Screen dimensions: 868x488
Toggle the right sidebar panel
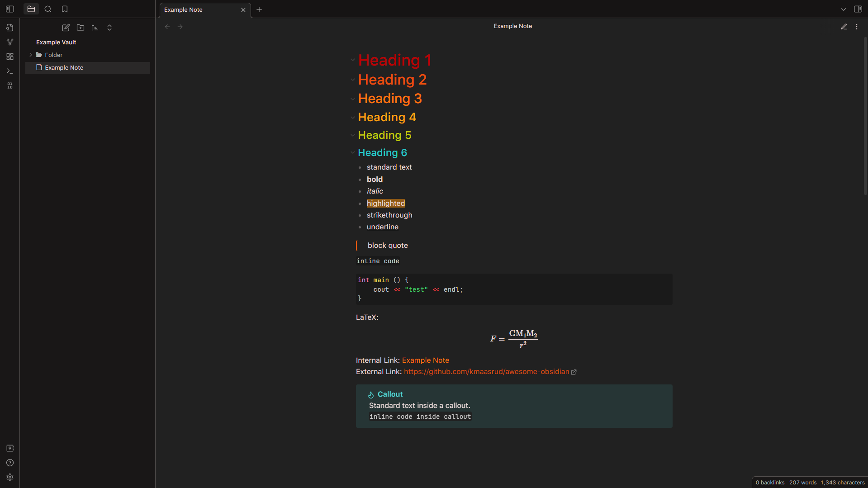point(858,9)
